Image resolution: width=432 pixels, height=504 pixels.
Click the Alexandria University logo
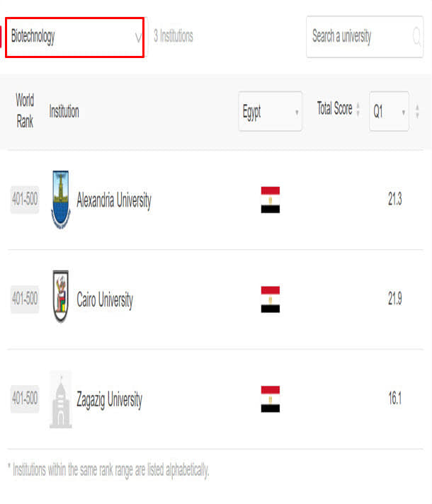coord(61,200)
